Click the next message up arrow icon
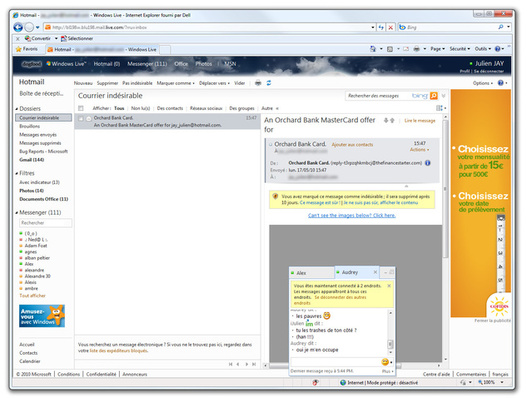 point(392,120)
